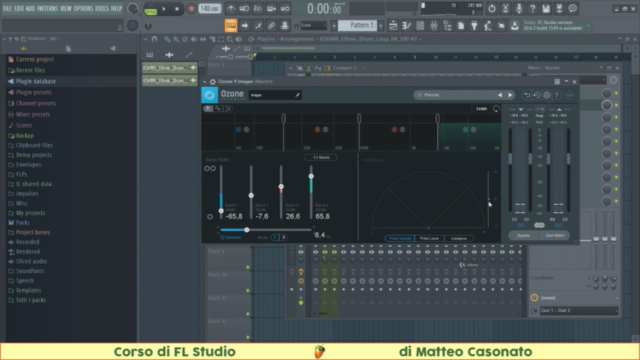Expand the Packs folder
The image size is (640, 360).
coord(22,222)
